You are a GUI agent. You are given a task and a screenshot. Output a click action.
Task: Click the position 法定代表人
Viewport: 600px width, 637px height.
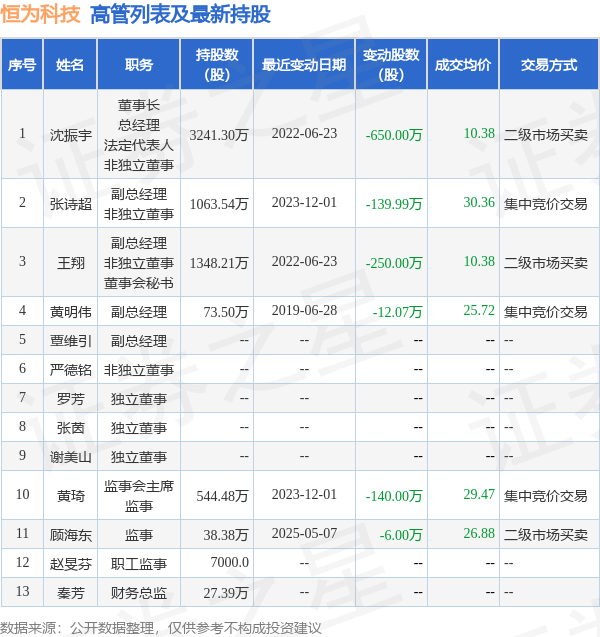click(139, 145)
